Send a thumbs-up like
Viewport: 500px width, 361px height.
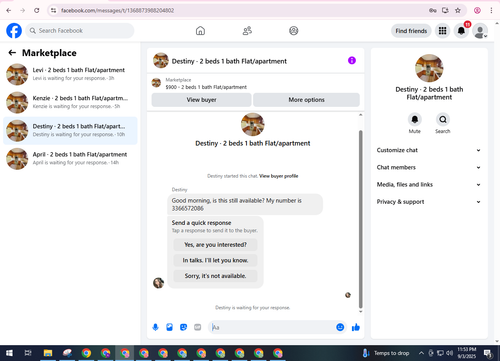click(x=356, y=327)
